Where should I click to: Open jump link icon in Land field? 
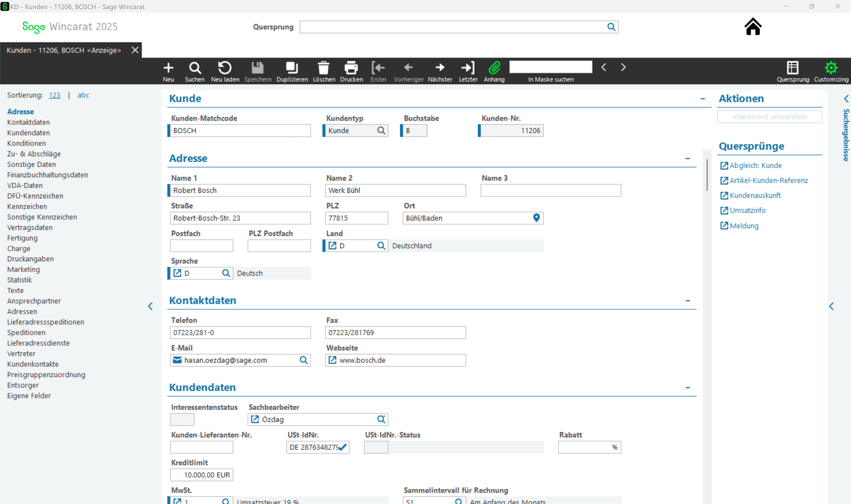click(332, 245)
